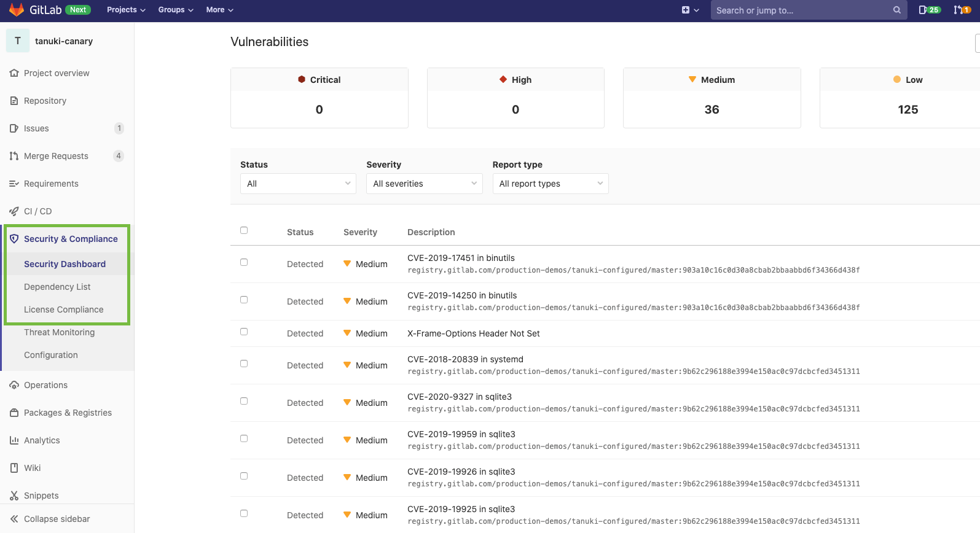Click the tanuki-canary project avatar T

(x=18, y=41)
